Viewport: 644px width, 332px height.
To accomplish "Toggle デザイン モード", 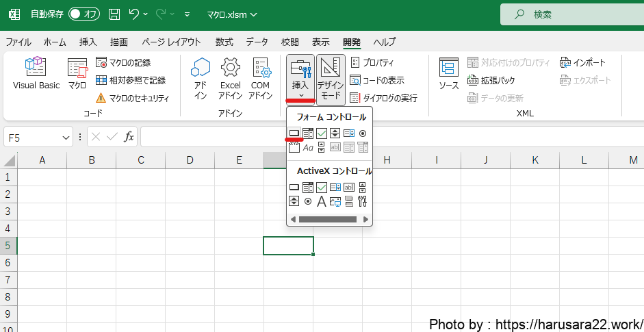I will pyautogui.click(x=330, y=79).
